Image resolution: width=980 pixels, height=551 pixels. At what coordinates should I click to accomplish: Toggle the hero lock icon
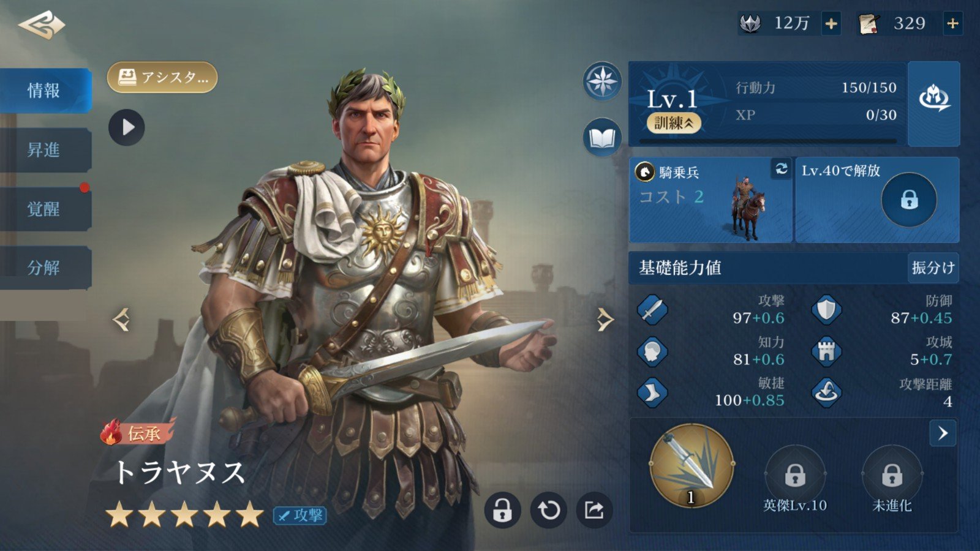tap(502, 509)
